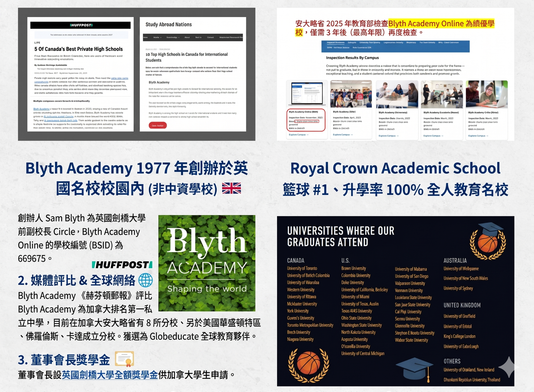
Task: Click the basketball with graduation cap emblem
Action: point(488,241)
